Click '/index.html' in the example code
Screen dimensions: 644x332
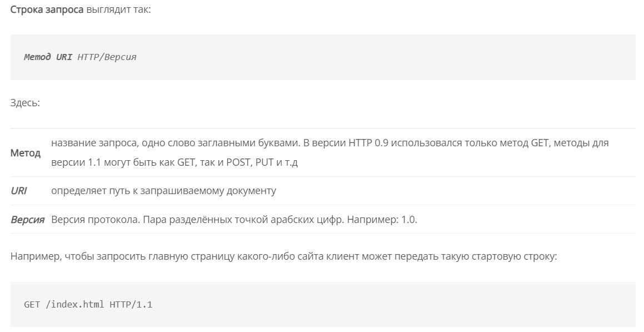(x=75, y=304)
